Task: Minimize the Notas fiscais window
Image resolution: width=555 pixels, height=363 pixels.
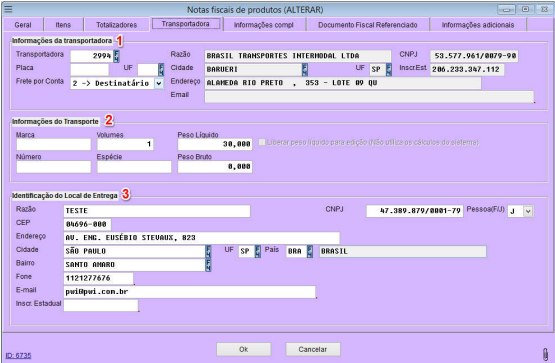Action: click(x=507, y=9)
